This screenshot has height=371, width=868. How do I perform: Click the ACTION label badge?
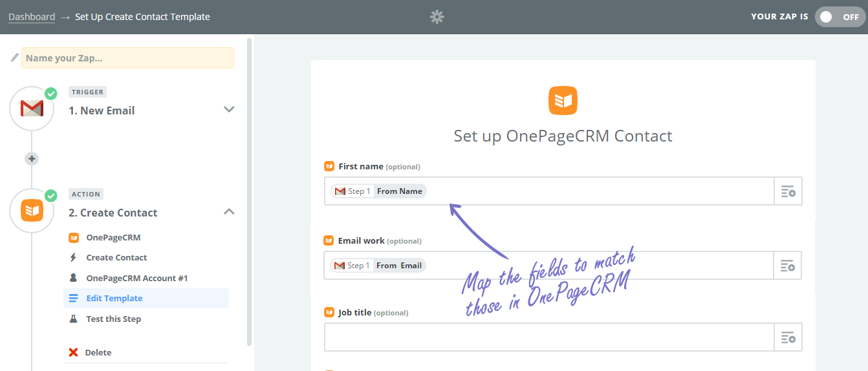click(x=86, y=194)
